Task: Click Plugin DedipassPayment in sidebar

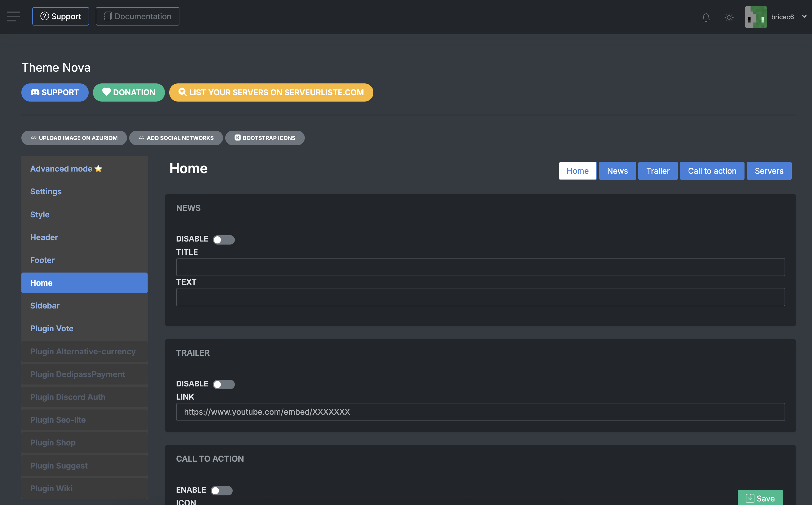Action: click(84, 374)
